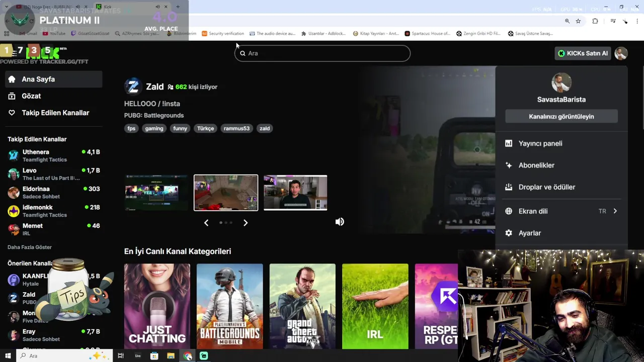Viewport: 644px width, 362px height.
Task: Open profile avatar in top right
Action: [x=621, y=53]
